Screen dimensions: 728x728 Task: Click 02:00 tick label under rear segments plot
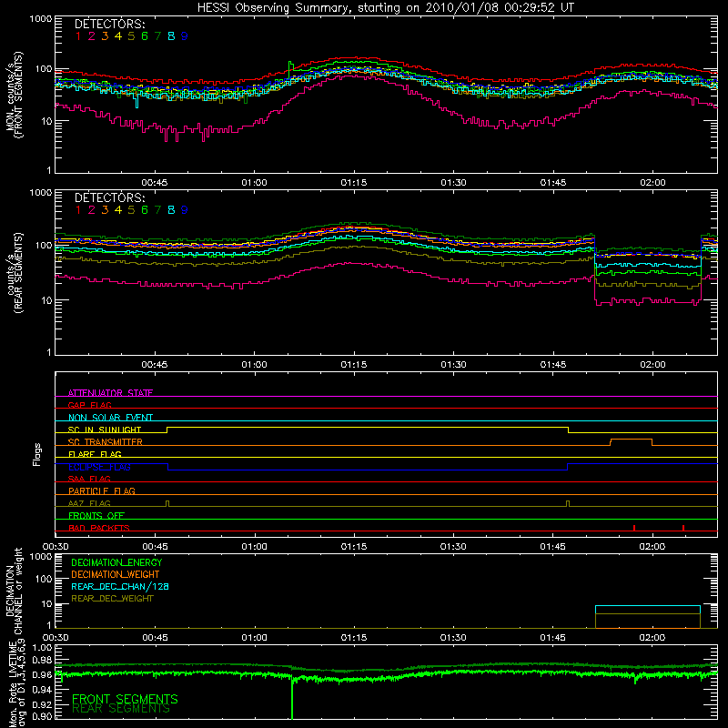tap(652, 365)
